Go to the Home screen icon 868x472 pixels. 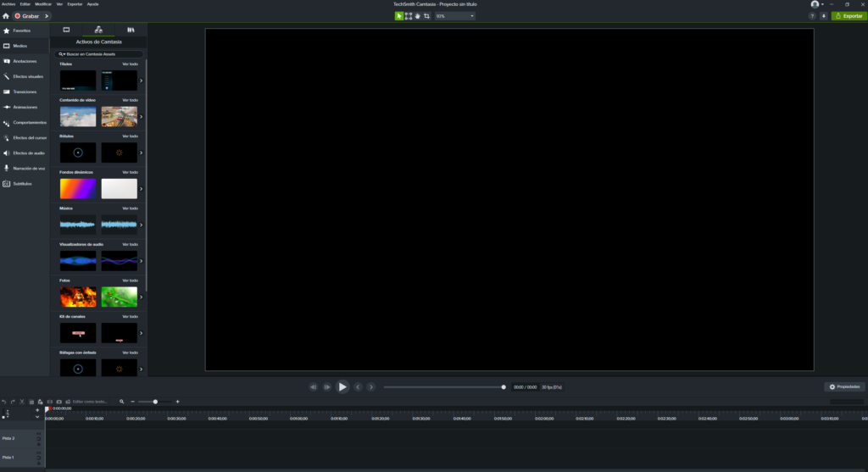[6, 16]
